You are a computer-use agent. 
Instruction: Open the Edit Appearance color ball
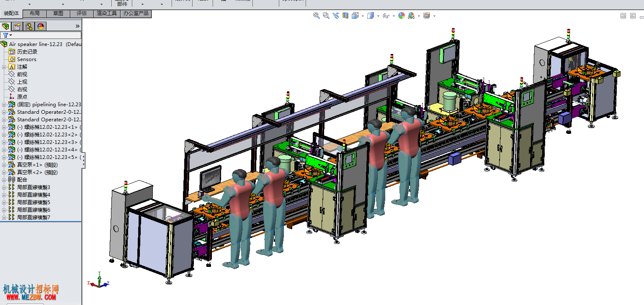[402, 15]
